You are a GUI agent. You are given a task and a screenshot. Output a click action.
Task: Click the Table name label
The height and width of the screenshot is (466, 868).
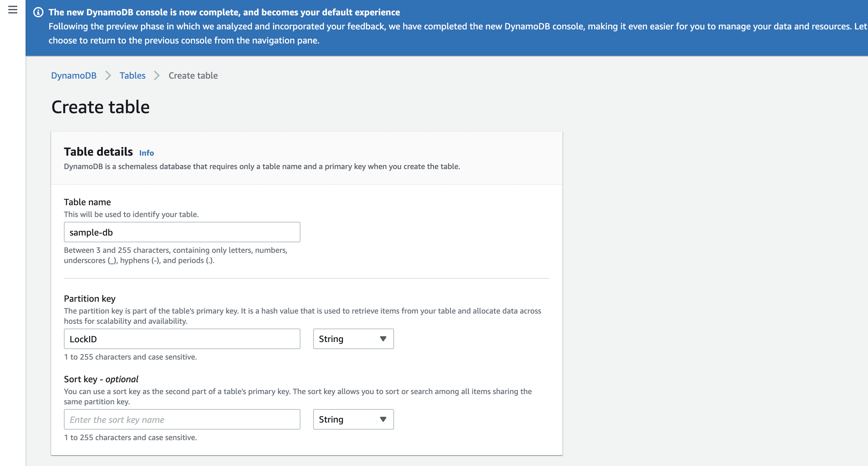(87, 202)
